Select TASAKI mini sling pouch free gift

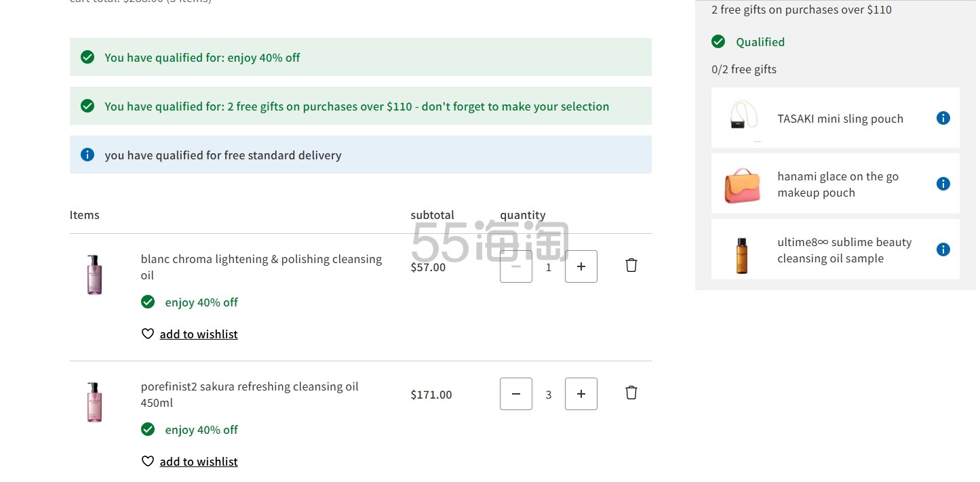[840, 119]
